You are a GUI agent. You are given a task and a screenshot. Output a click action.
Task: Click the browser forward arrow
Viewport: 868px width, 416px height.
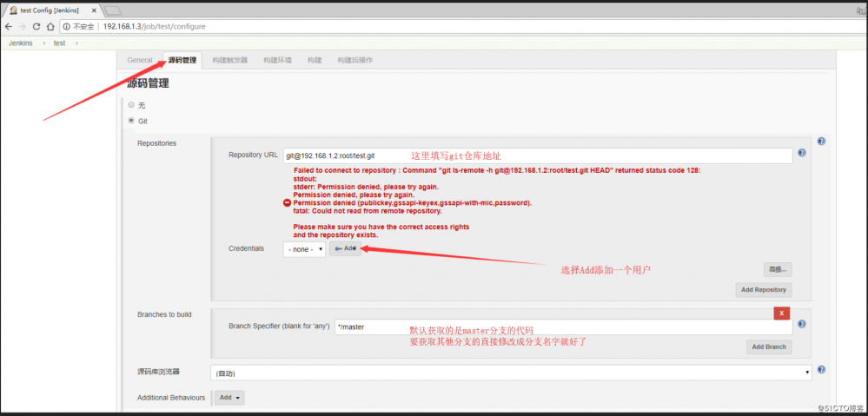pos(22,26)
